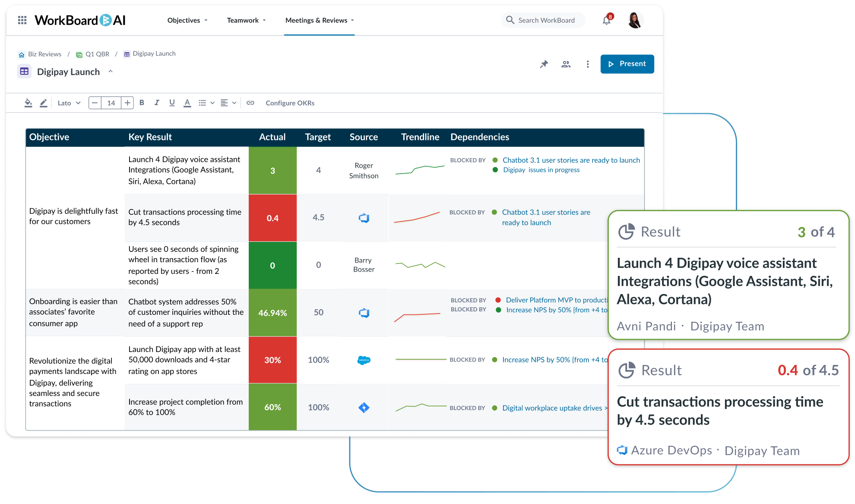855x504 pixels.
Task: Decrease font size with minus button
Action: (x=95, y=103)
